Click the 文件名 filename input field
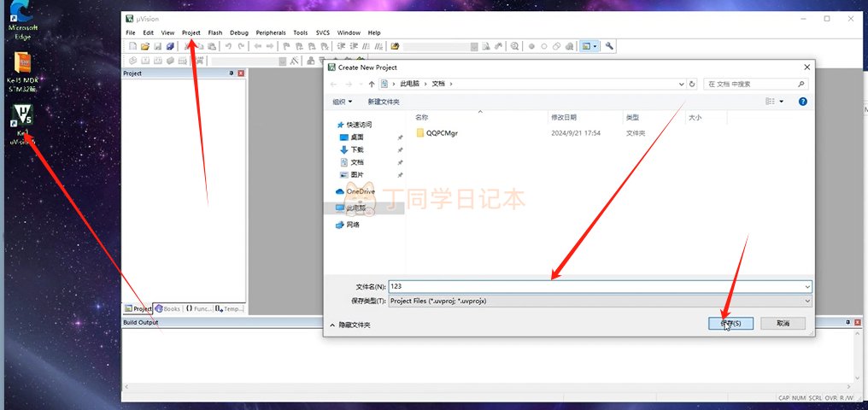 (598, 287)
